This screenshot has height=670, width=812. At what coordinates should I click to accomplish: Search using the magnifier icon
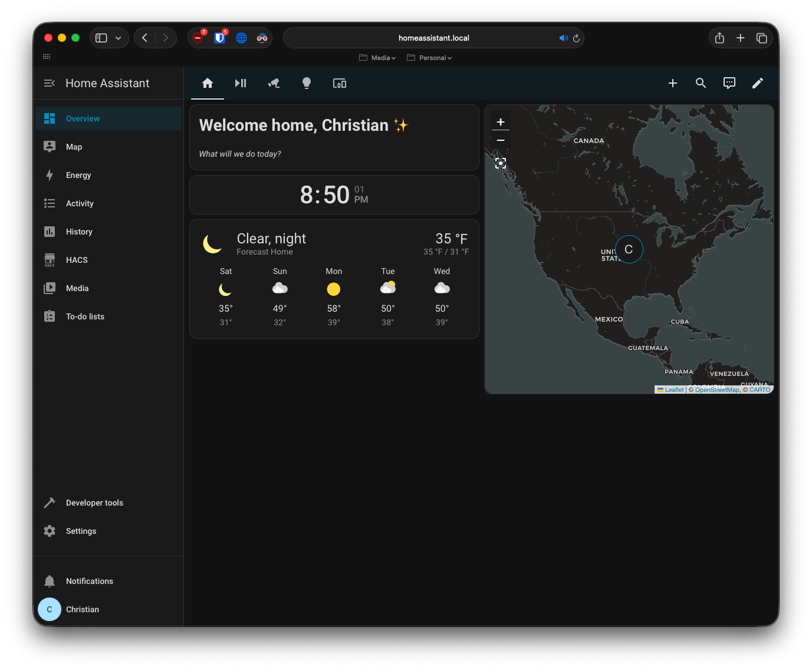[x=701, y=83]
